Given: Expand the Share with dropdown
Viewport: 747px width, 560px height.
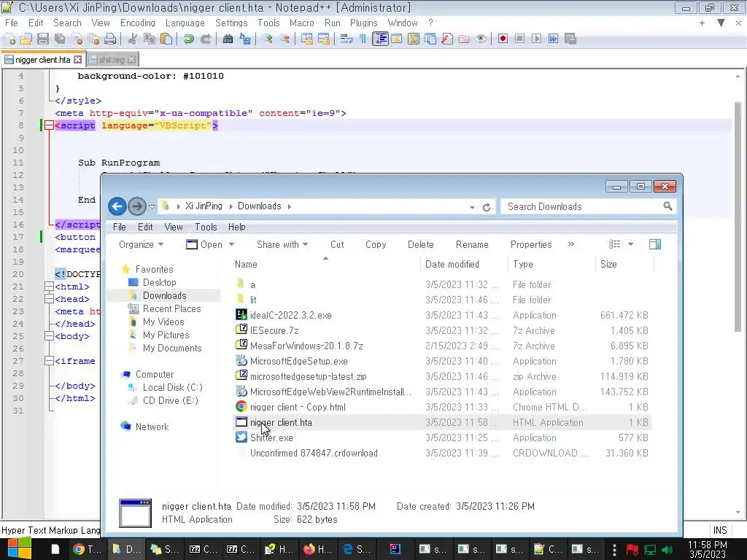Looking at the screenshot, I should coord(282,244).
